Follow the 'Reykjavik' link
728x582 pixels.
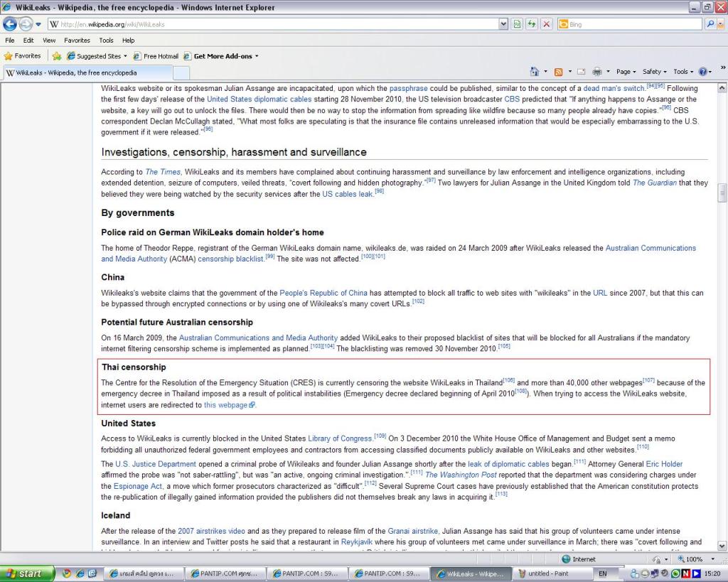(x=357, y=542)
